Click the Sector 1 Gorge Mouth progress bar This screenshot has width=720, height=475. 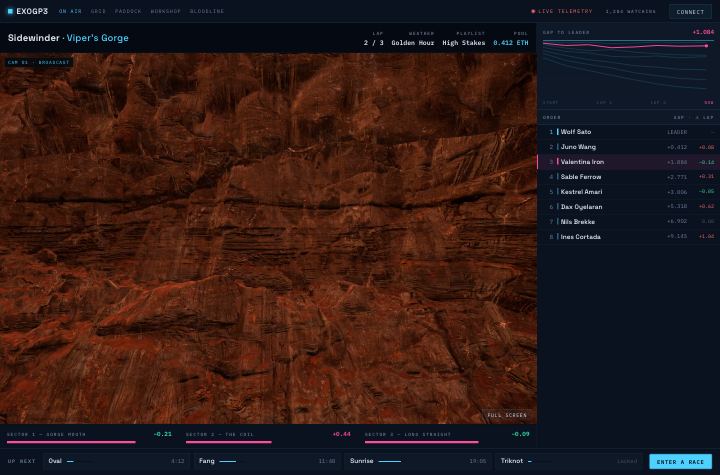(71, 442)
